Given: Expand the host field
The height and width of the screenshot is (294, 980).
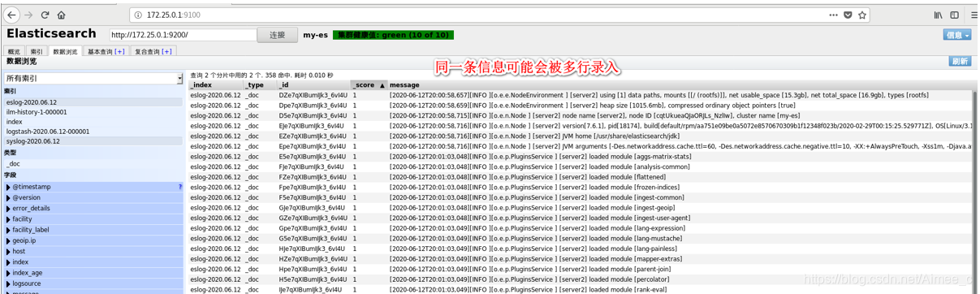Looking at the screenshot, I should (x=9, y=252).
